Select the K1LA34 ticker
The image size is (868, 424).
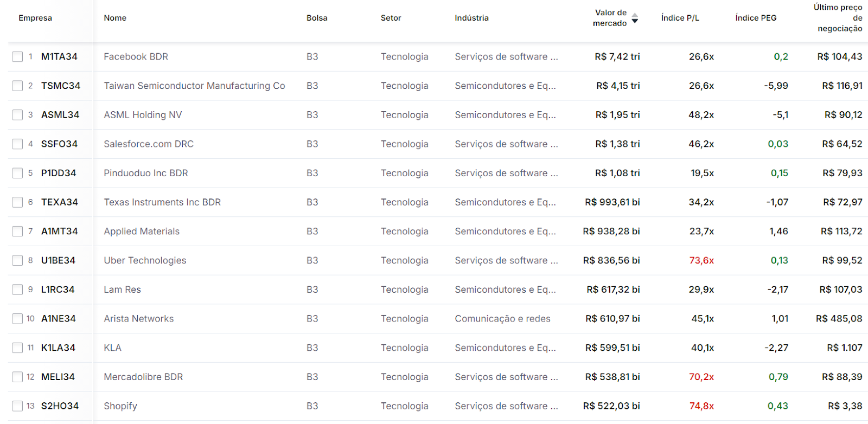click(58, 348)
